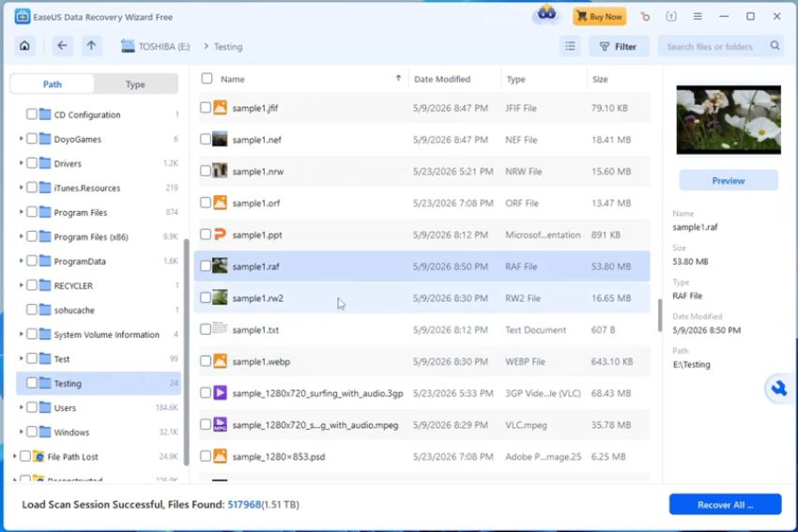This screenshot has height=532, width=798.
Task: Expand the File Path Lost node
Action: coord(14,456)
